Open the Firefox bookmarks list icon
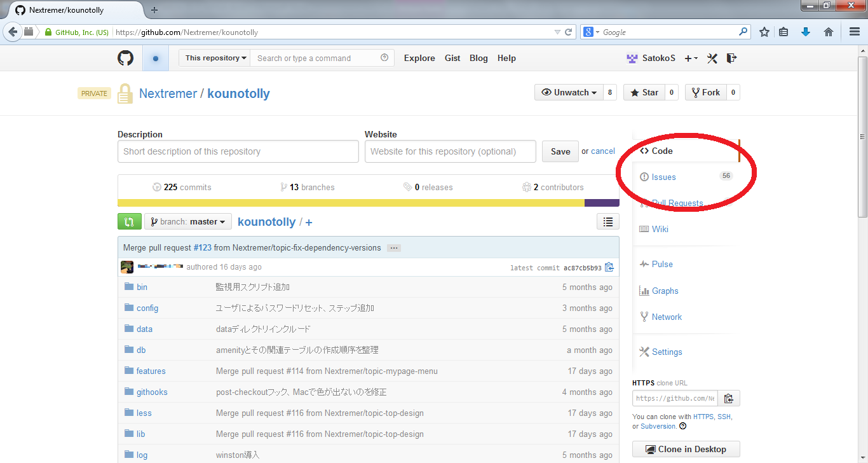Image resolution: width=868 pixels, height=463 pixels. [x=783, y=32]
